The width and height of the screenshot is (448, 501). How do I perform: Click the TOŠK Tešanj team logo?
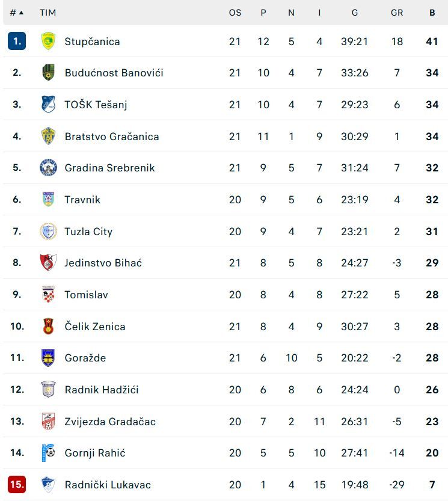[48, 105]
